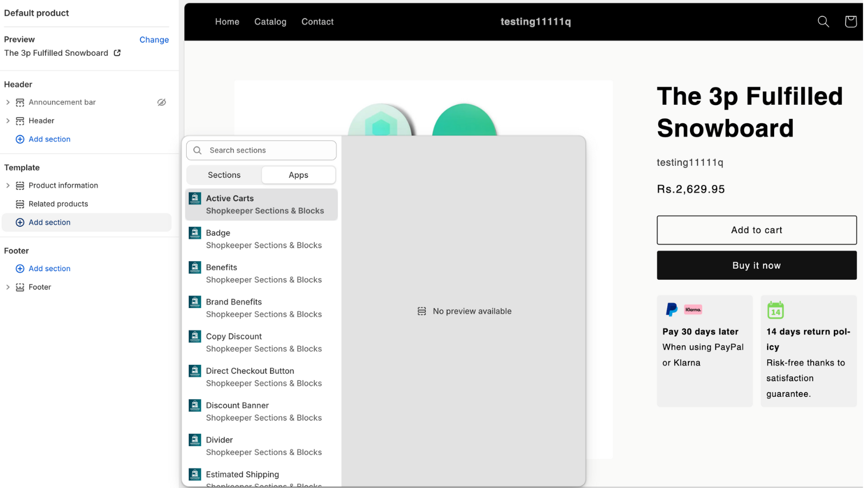Click the Announcement bar section icon
This screenshot has width=868, height=488.
[20, 102]
